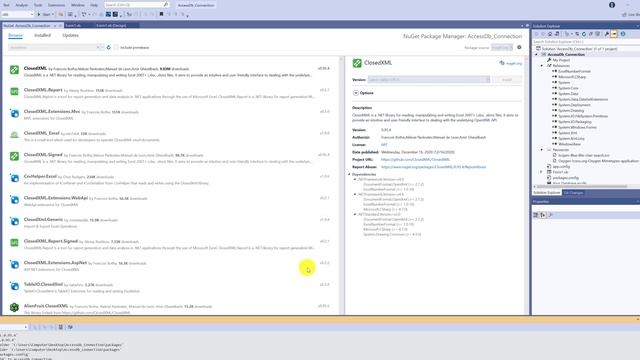Open the Report Abuse link
Screen dimensions: 640x360
coord(433,167)
